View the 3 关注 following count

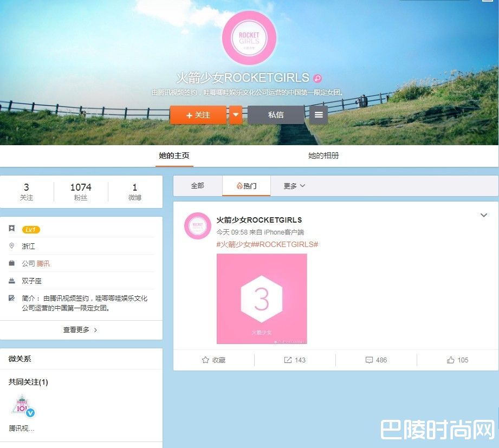(x=27, y=192)
